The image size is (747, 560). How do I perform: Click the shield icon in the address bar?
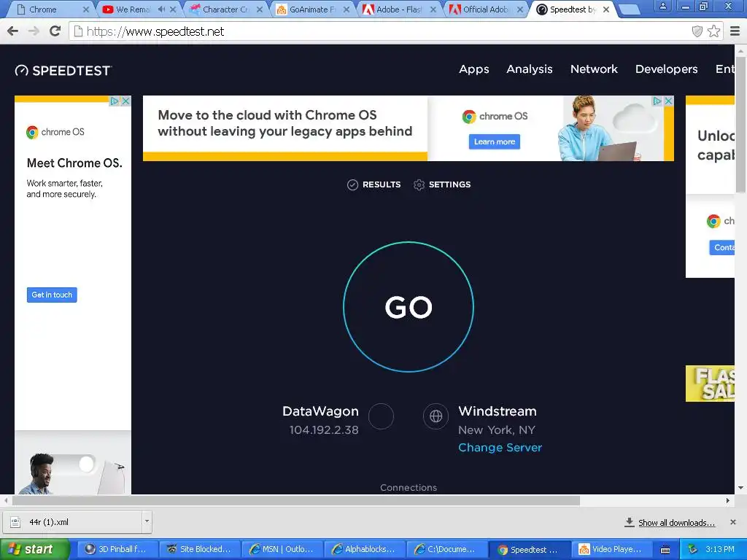point(697,31)
